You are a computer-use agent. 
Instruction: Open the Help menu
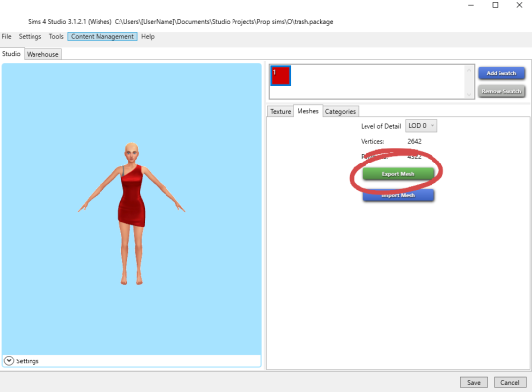pyautogui.click(x=148, y=36)
